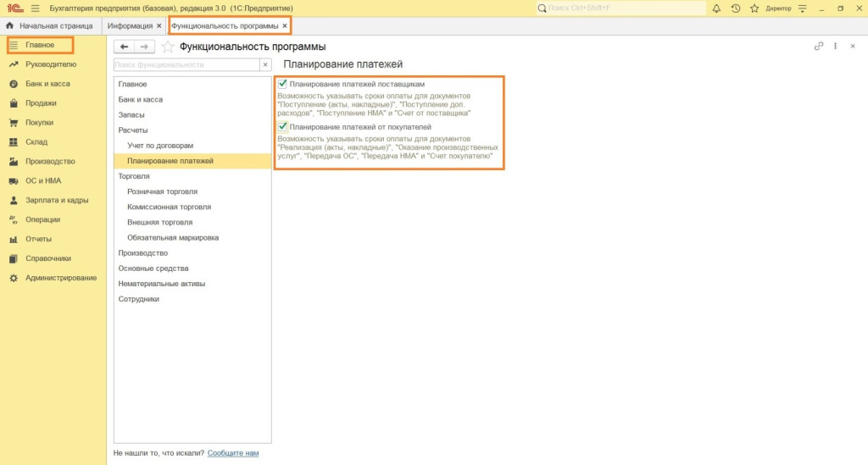Close the Функциональность программы tab
The width and height of the screenshot is (868, 465).
(x=285, y=26)
